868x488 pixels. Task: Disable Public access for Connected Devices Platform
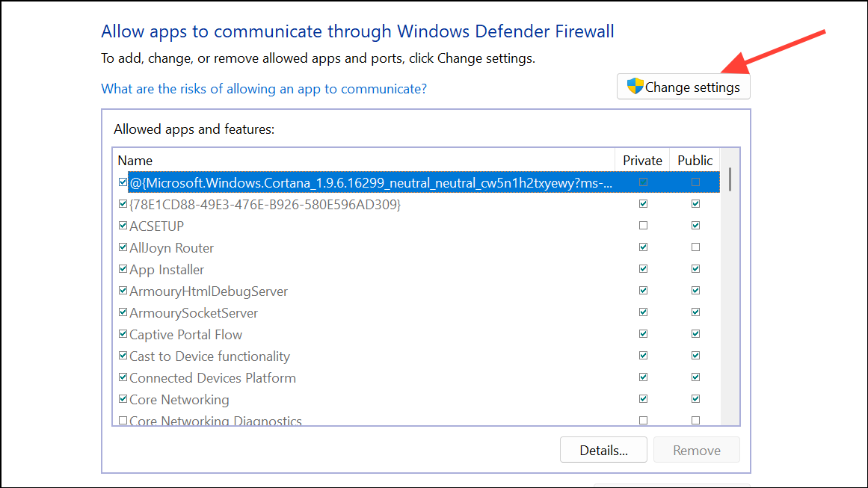695,377
